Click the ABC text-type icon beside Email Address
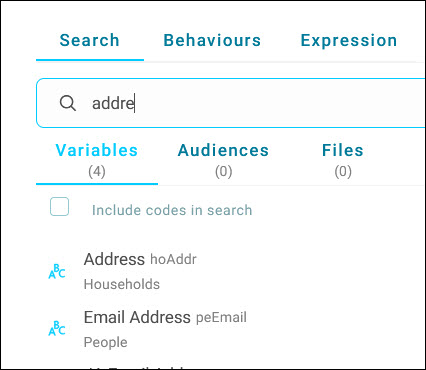The image size is (426, 370). pos(57,328)
